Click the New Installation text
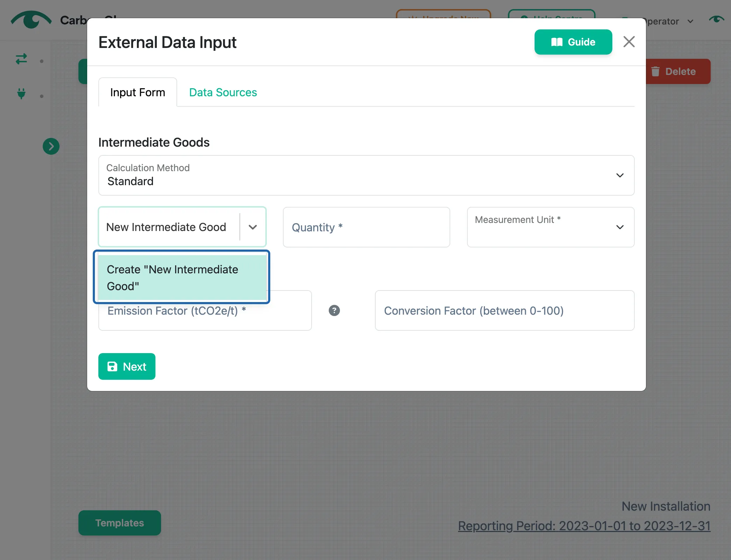The width and height of the screenshot is (731, 560). pos(666,506)
